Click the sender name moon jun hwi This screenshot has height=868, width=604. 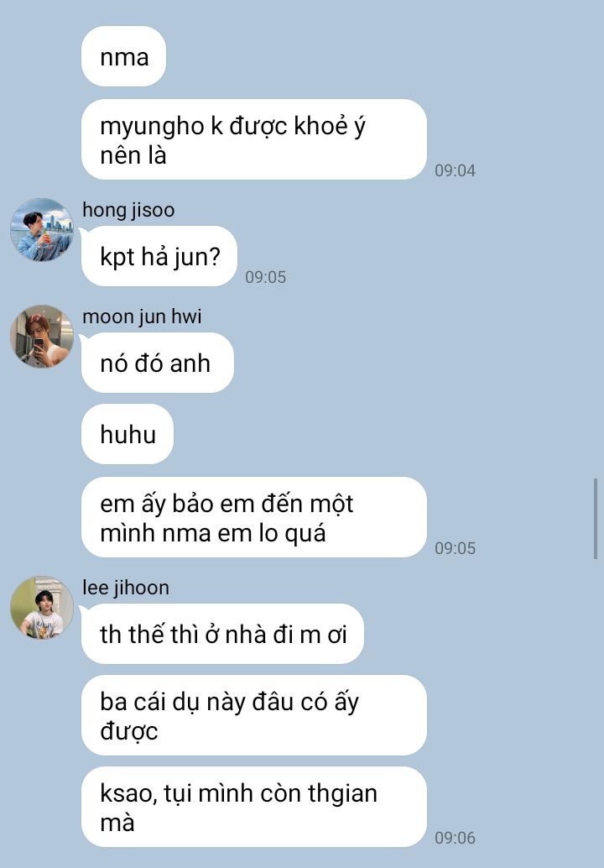point(142,316)
